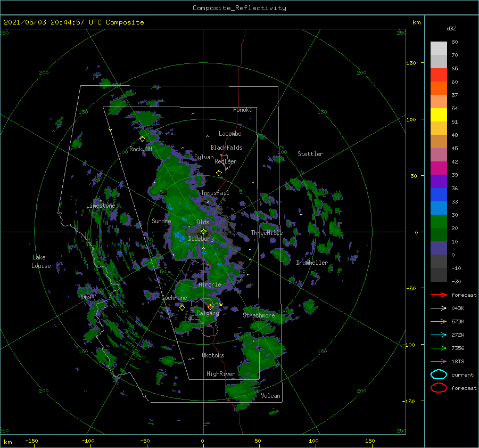Select the bright green 20-30 dBZ swatch

coord(439,222)
